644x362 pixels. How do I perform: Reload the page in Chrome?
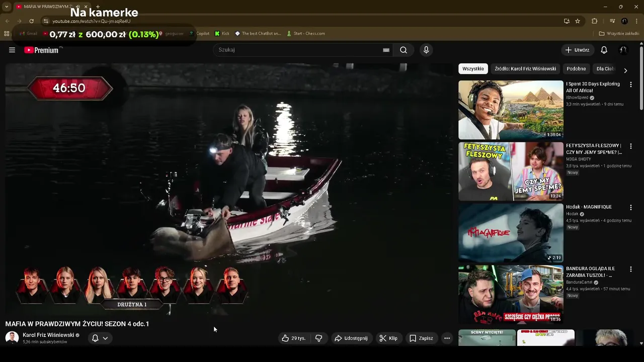(31, 21)
